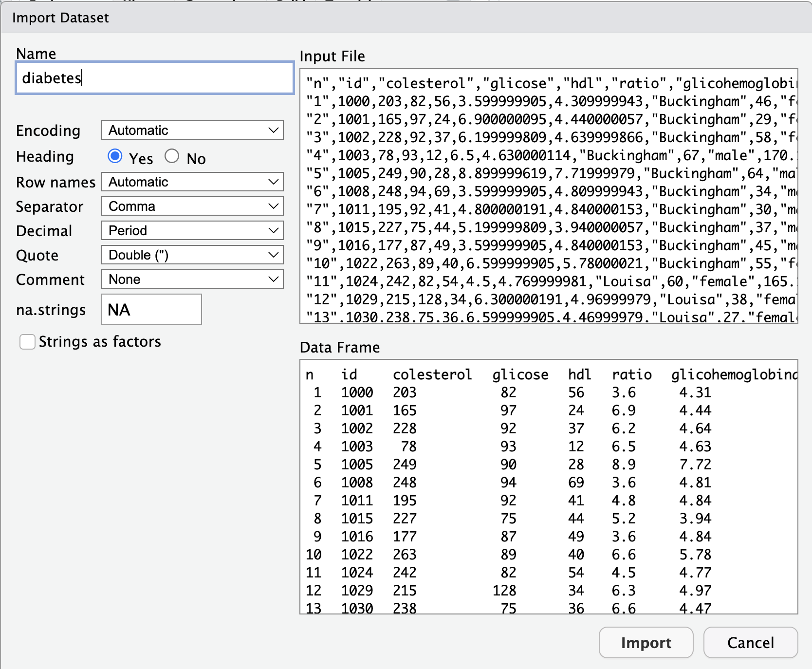The height and width of the screenshot is (669, 812).
Task: Click Input File line starting with "11",1024
Action: 552,281
